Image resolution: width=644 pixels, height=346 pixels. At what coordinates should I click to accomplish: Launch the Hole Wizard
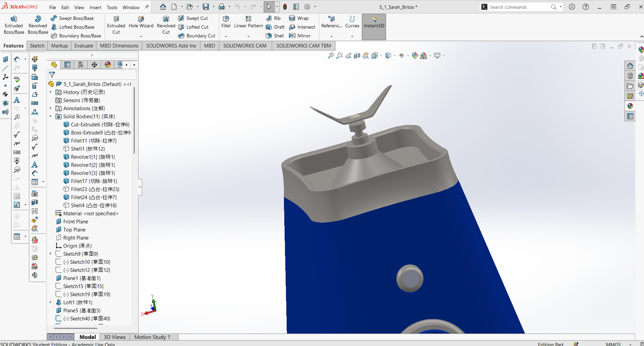point(141,23)
